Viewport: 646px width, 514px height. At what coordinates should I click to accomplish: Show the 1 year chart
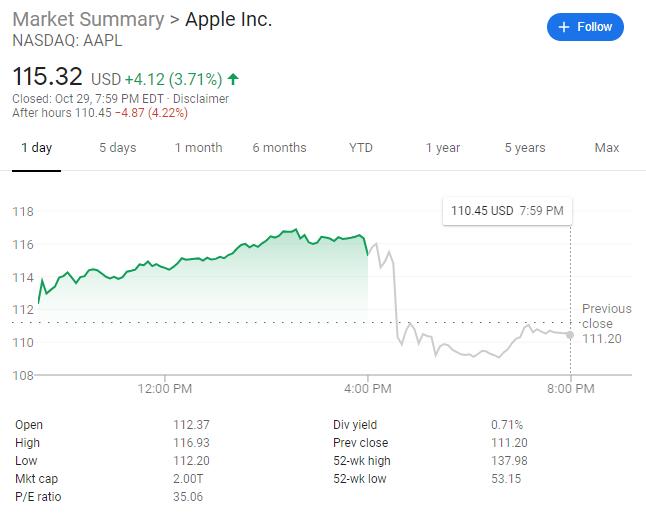442,148
